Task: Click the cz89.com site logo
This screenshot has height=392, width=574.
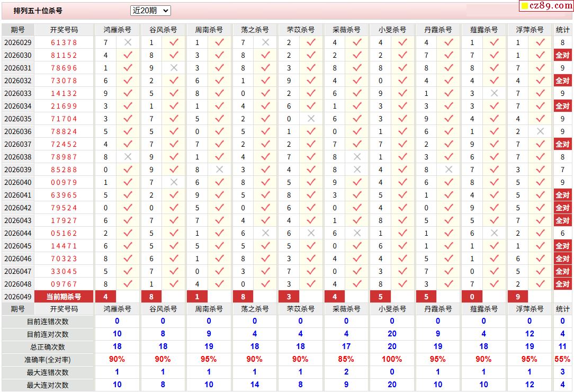Action: tap(546, 5)
